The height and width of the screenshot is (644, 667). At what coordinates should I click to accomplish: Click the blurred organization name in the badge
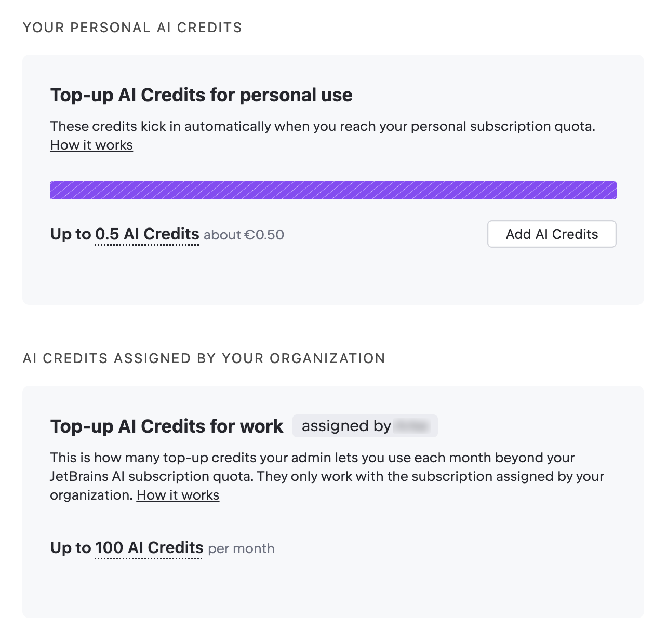click(x=416, y=425)
